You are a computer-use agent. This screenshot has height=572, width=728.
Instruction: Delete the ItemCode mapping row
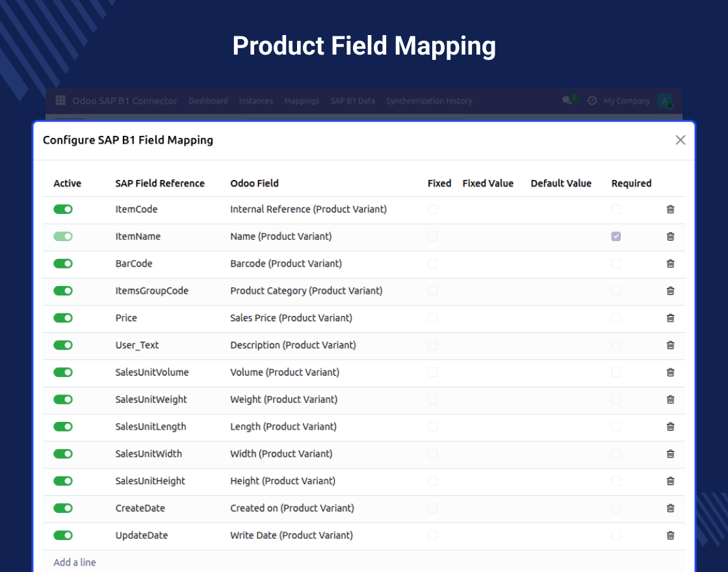670,209
